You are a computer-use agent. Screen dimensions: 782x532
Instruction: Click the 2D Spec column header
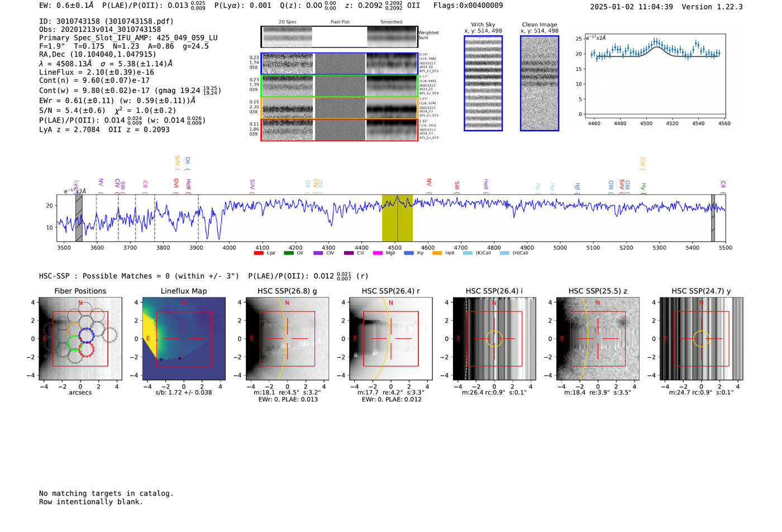click(288, 22)
